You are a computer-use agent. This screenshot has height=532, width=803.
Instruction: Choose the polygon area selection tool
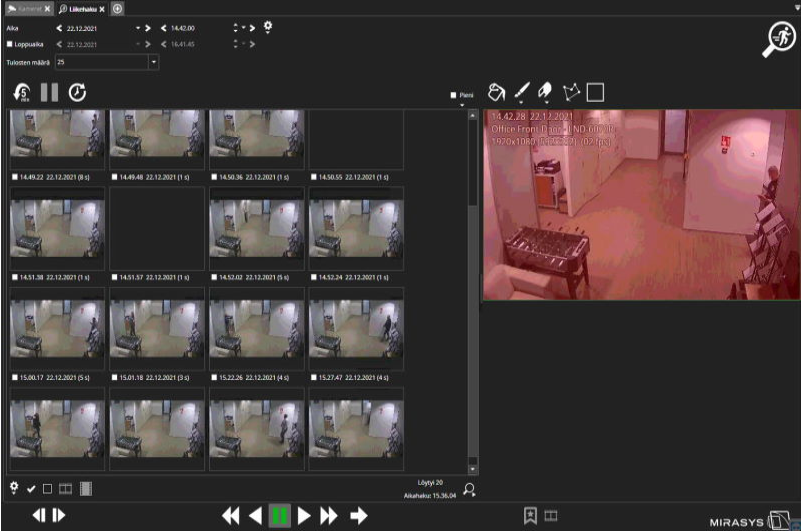tap(572, 92)
